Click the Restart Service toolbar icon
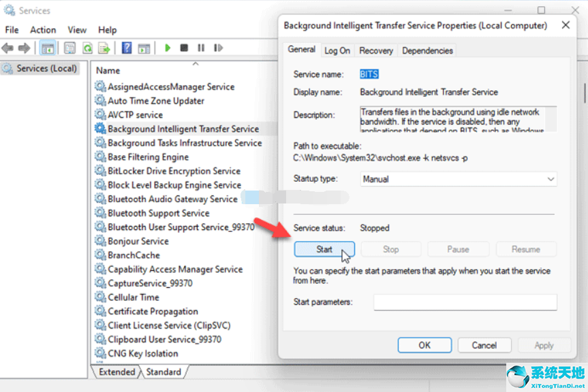This screenshot has width=588, height=392. [217, 48]
